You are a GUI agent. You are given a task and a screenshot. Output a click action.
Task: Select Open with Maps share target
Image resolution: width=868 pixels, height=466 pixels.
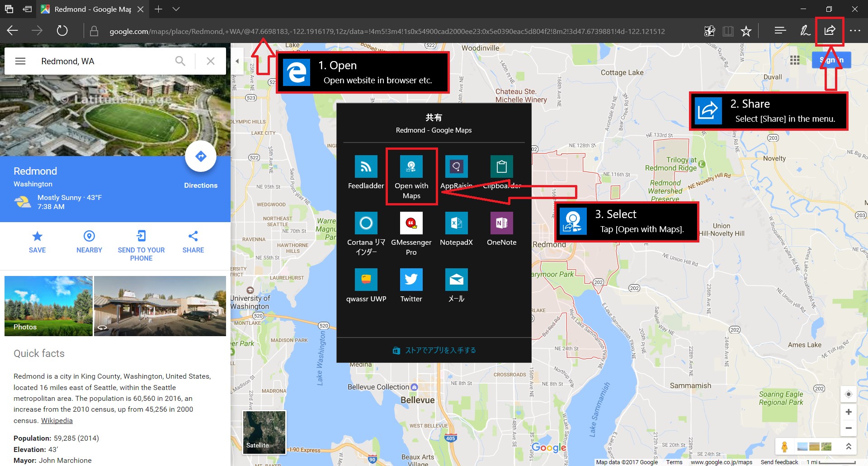click(411, 176)
